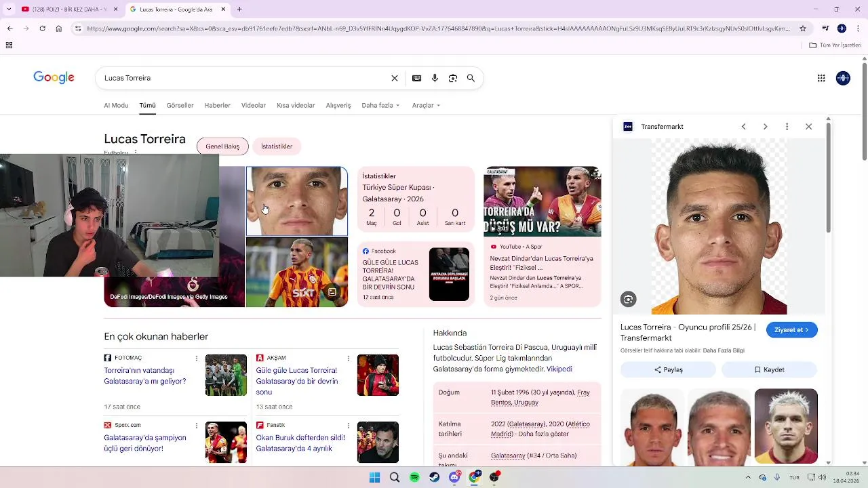
Task: Open OBS from the taskbar
Action: (494, 477)
